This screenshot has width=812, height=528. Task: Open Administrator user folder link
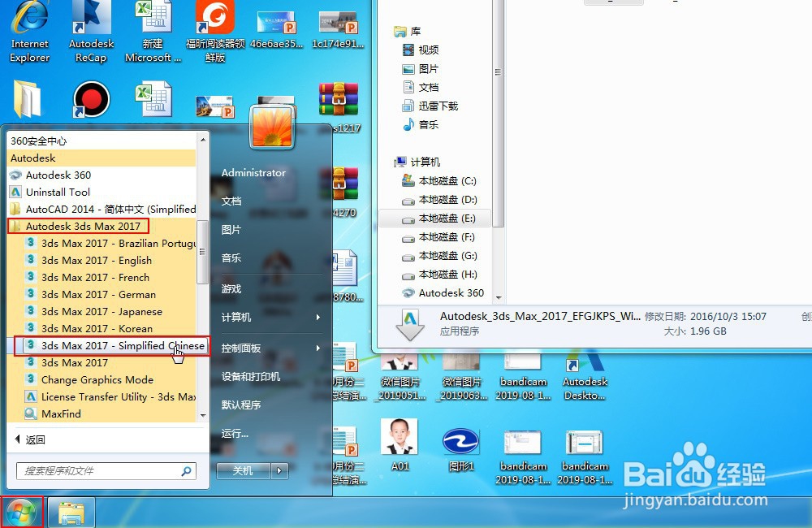click(x=253, y=173)
